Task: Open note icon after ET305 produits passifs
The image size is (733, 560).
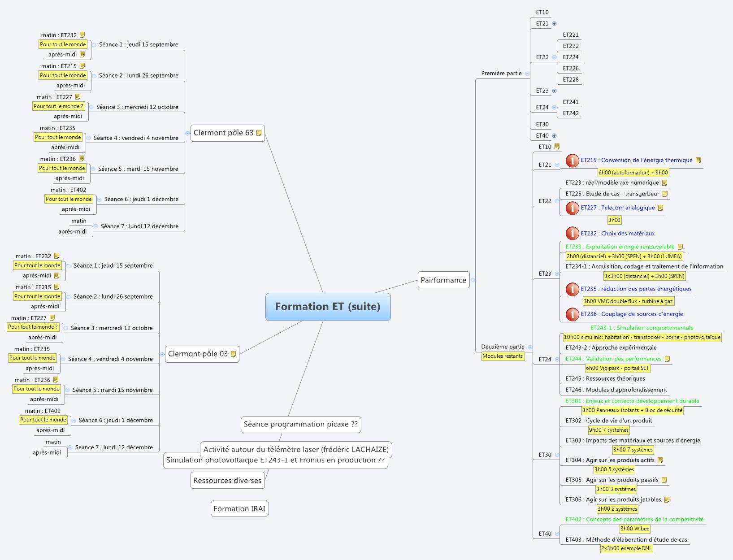Action: [x=664, y=480]
